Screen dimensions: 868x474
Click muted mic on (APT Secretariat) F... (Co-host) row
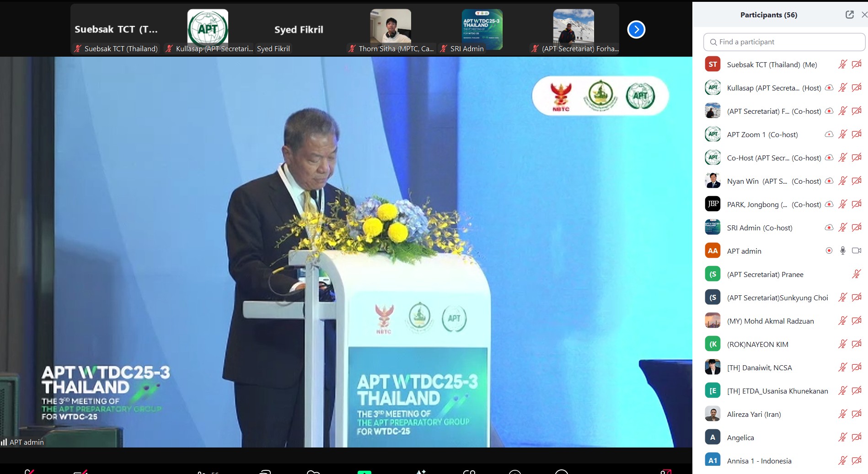coord(842,111)
